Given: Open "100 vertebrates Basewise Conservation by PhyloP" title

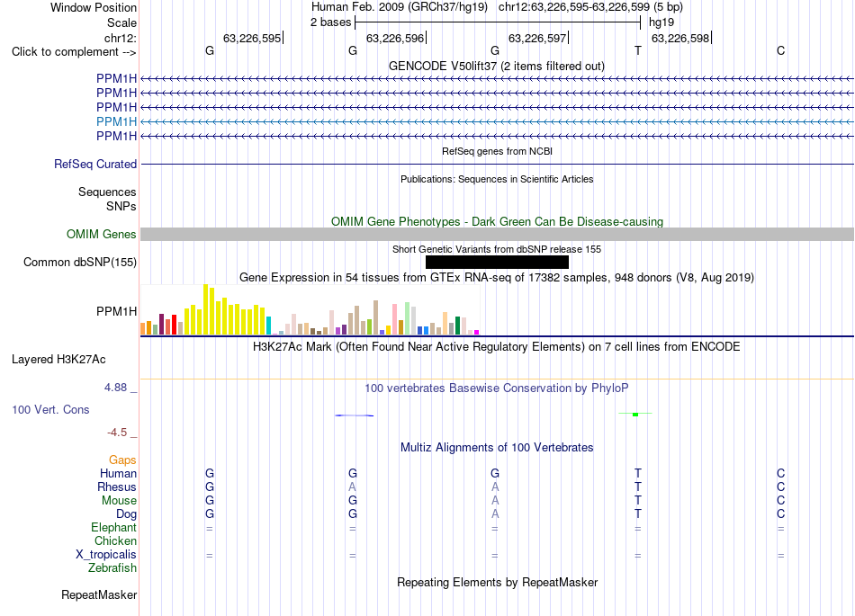Looking at the screenshot, I should 497,388.
